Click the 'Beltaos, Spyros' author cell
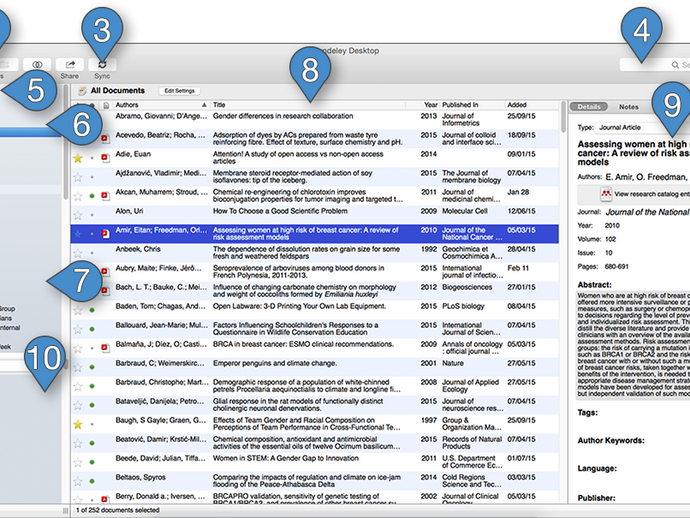 141,478
